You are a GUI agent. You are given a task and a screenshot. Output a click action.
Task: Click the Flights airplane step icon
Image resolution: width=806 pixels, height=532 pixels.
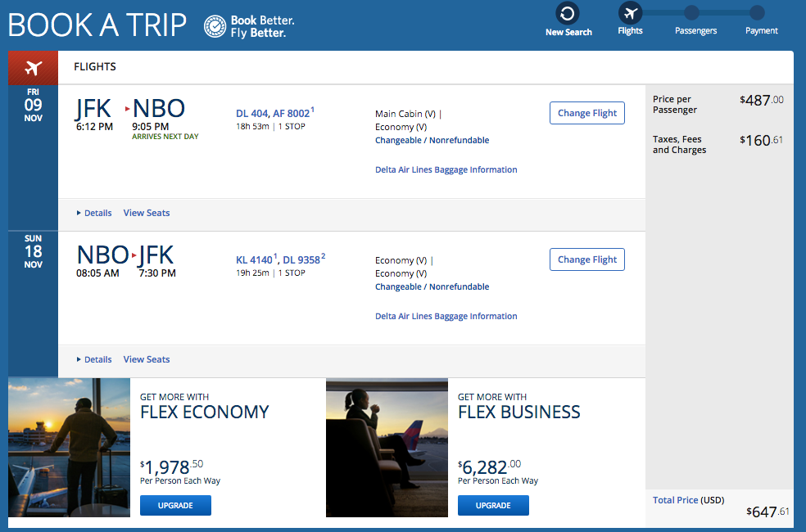coord(630,13)
